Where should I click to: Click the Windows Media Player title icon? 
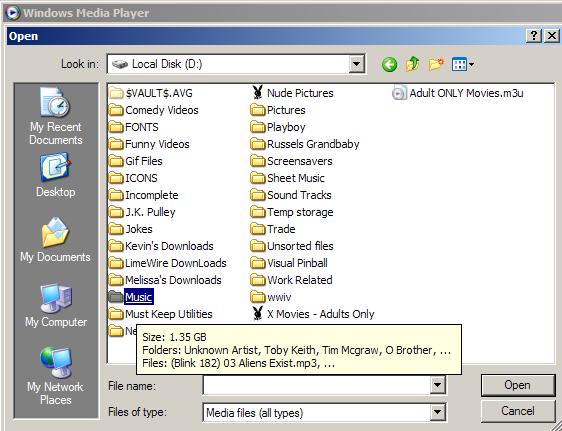tap(13, 13)
